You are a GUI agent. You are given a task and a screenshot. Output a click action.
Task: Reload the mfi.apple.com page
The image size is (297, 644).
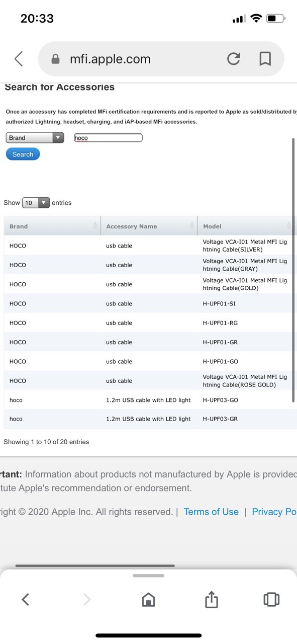tap(234, 59)
